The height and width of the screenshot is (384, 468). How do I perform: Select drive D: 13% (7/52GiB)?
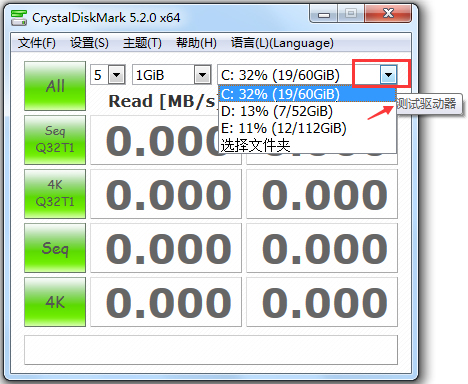point(307,111)
